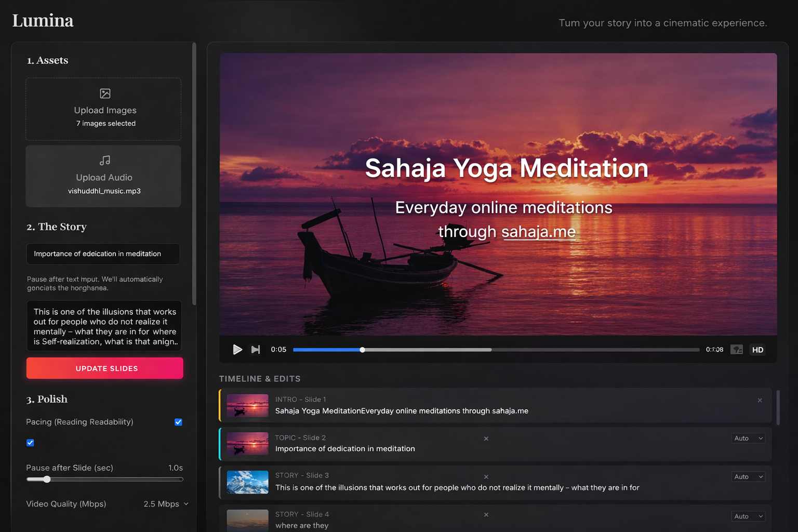Play the video preview
798x532 pixels.
[x=237, y=350]
